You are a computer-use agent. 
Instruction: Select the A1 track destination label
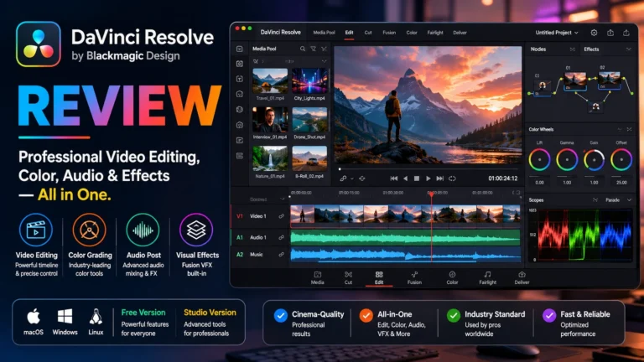click(240, 237)
